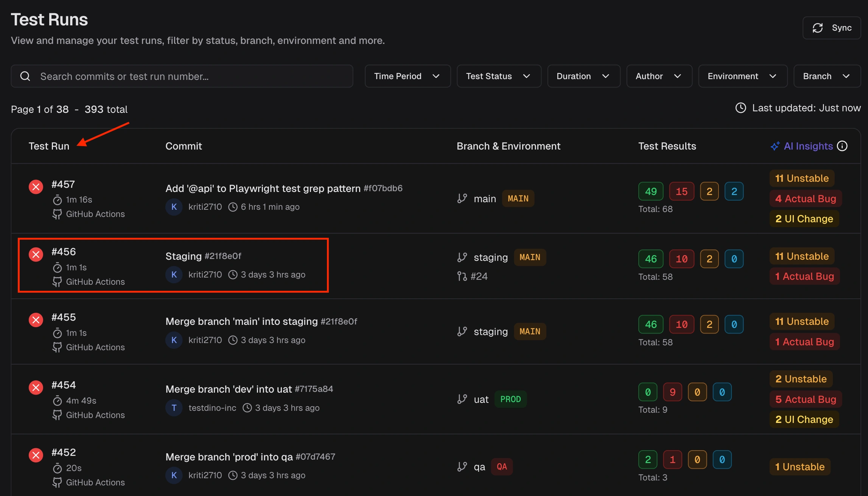Open the Time Period dropdown
The width and height of the screenshot is (868, 496).
tap(408, 76)
